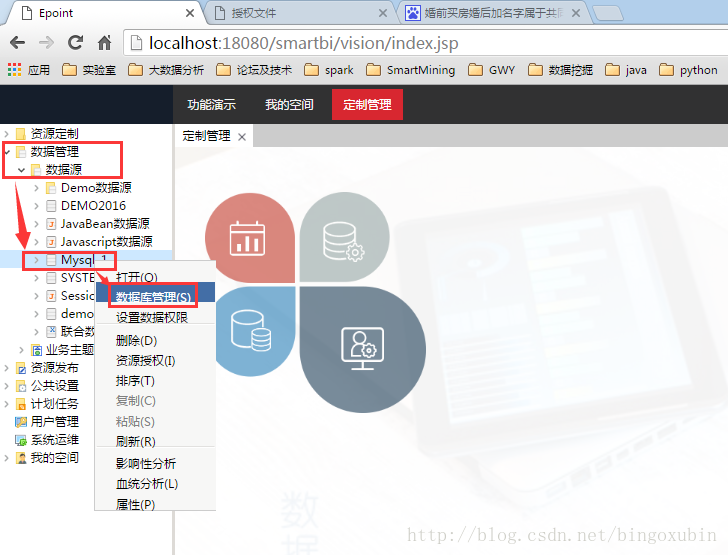Expand the 资源定制 tree node
Viewport: 728px width, 555px height.
(6, 134)
